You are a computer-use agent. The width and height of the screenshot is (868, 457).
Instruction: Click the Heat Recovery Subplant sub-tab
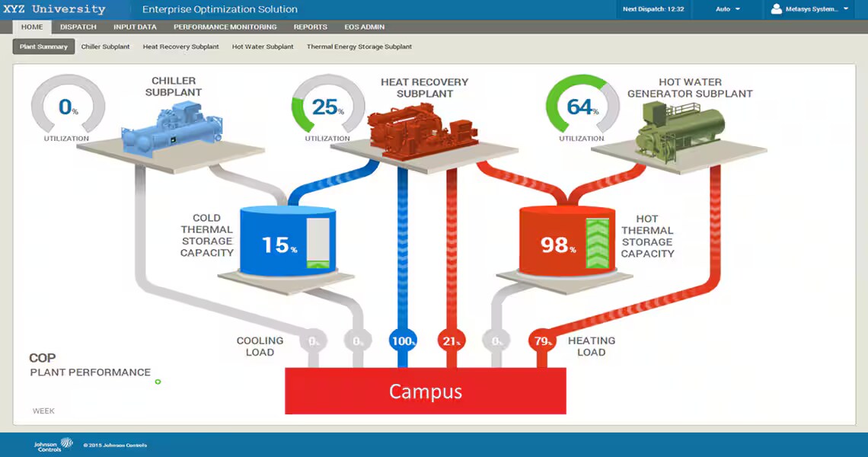(x=180, y=46)
